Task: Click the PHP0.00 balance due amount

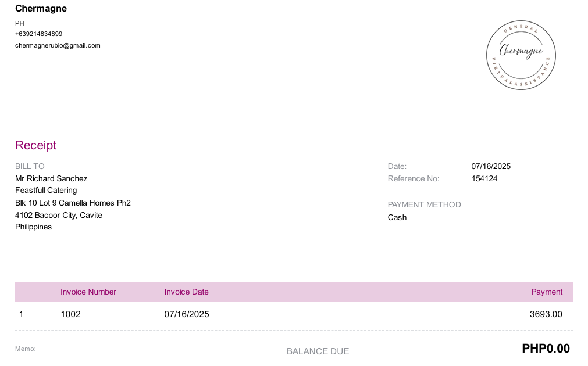Action: (x=546, y=349)
